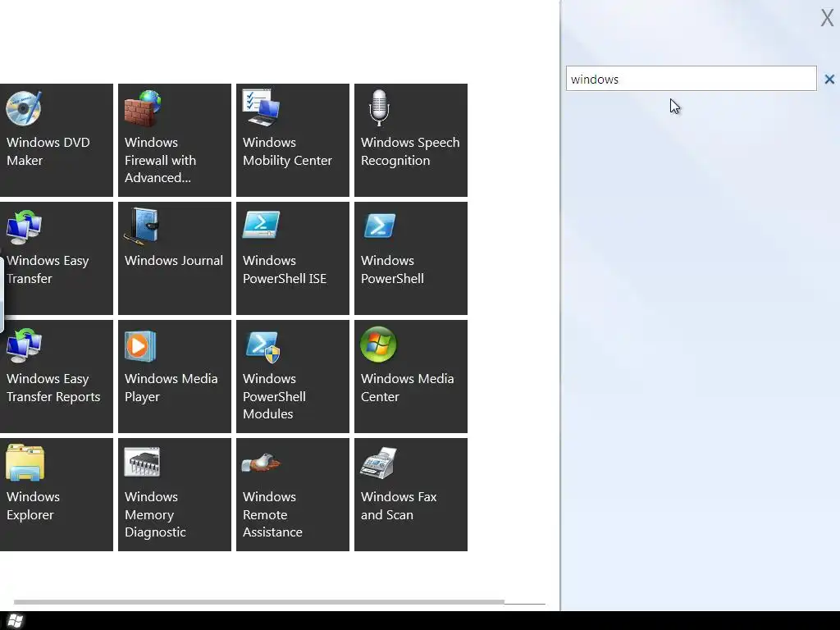840x630 pixels.
Task: Launch Windows Firewall with Advanced brick wall icon
Action: point(143,108)
